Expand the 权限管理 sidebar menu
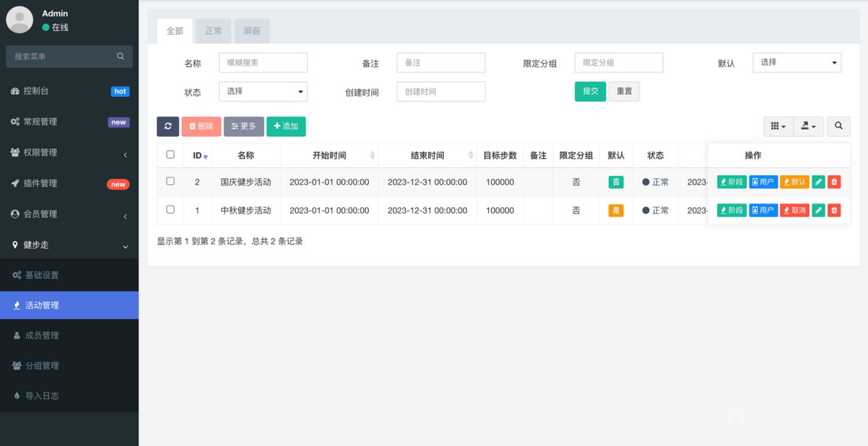This screenshot has width=868, height=446. coord(69,152)
